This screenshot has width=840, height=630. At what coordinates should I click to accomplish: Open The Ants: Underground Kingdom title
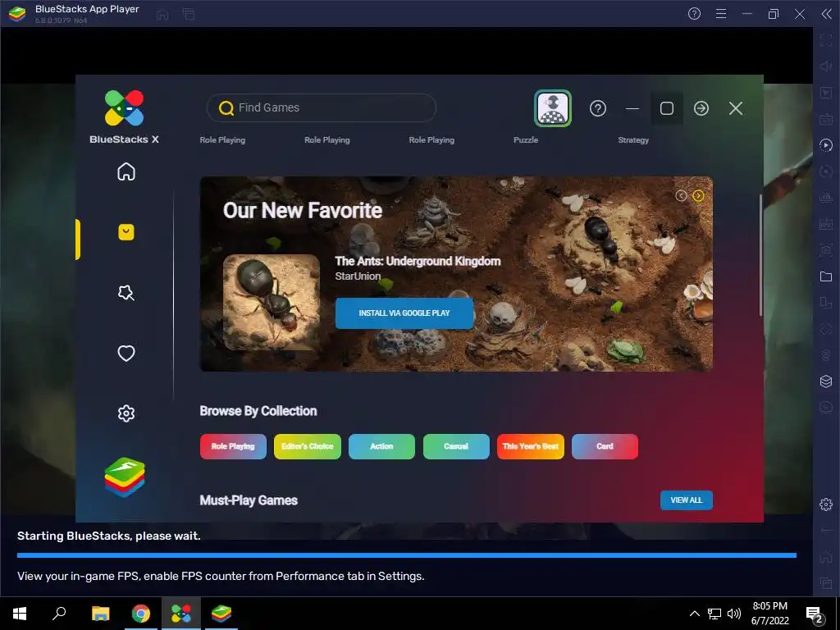(418, 261)
